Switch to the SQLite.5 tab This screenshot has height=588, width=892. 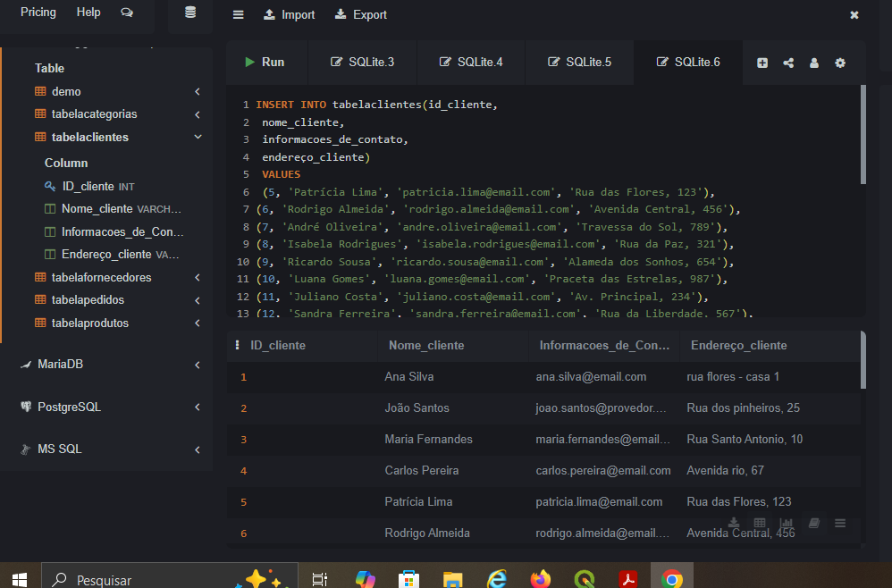(580, 62)
